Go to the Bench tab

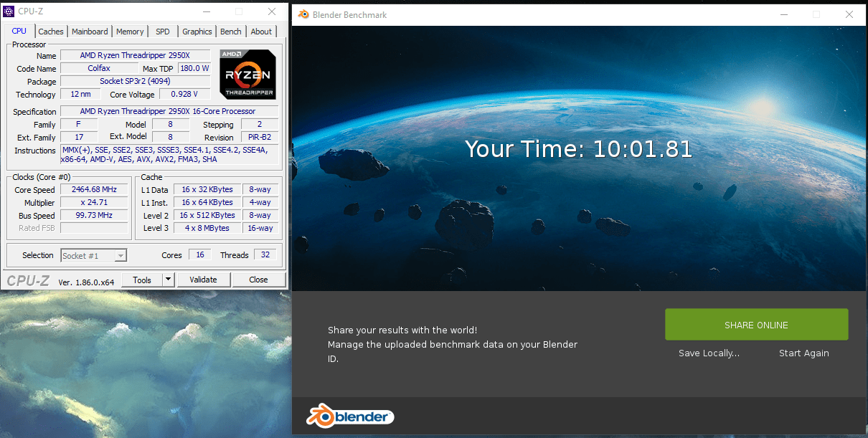[231, 32]
